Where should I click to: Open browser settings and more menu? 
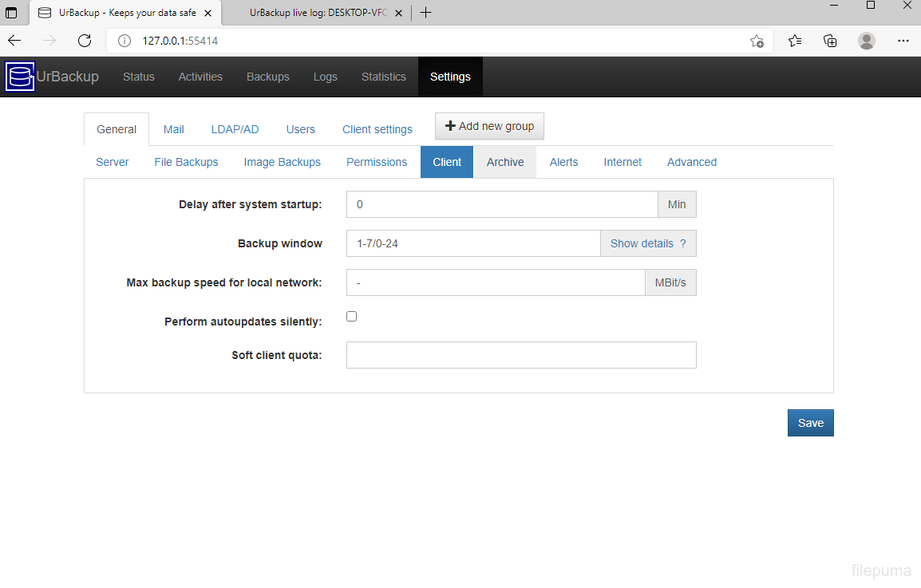point(903,41)
